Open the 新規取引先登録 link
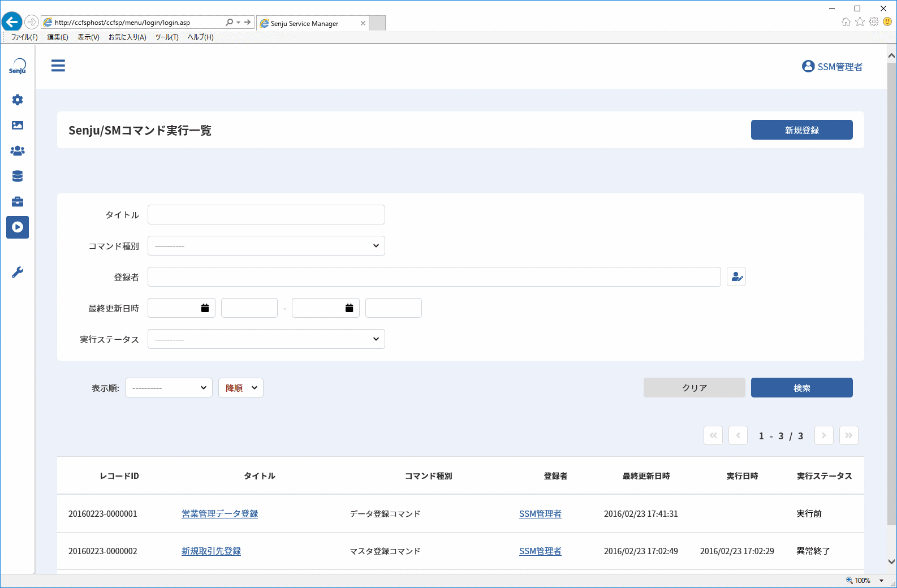 click(x=211, y=551)
